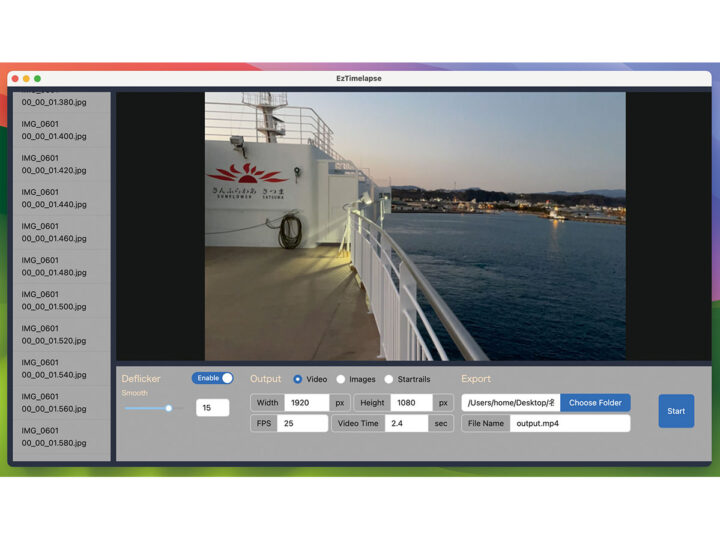Select file IMG_0601 00_00_01.480.jpg
720x540 pixels.
[x=62, y=266]
